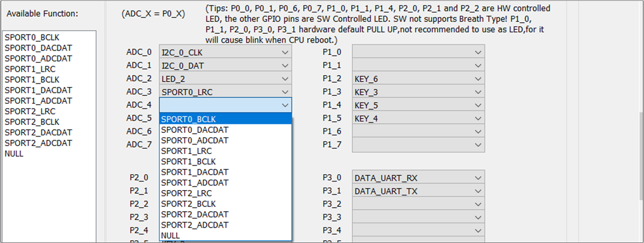Choose SPORT1_DACDAT in the dropdown list
The image size is (644, 243).
[x=225, y=172]
